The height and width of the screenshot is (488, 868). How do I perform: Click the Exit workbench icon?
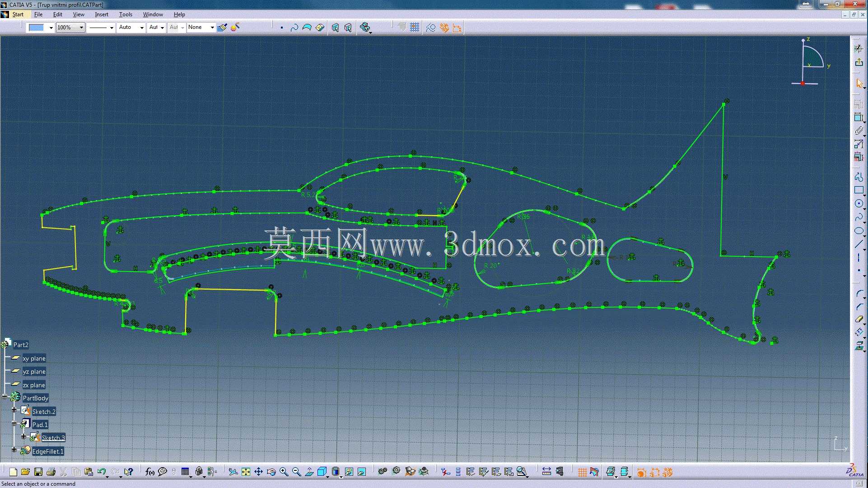pyautogui.click(x=859, y=62)
